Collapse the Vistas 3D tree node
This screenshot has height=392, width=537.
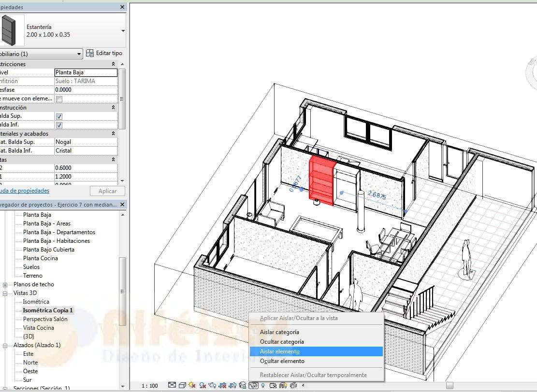[5, 294]
